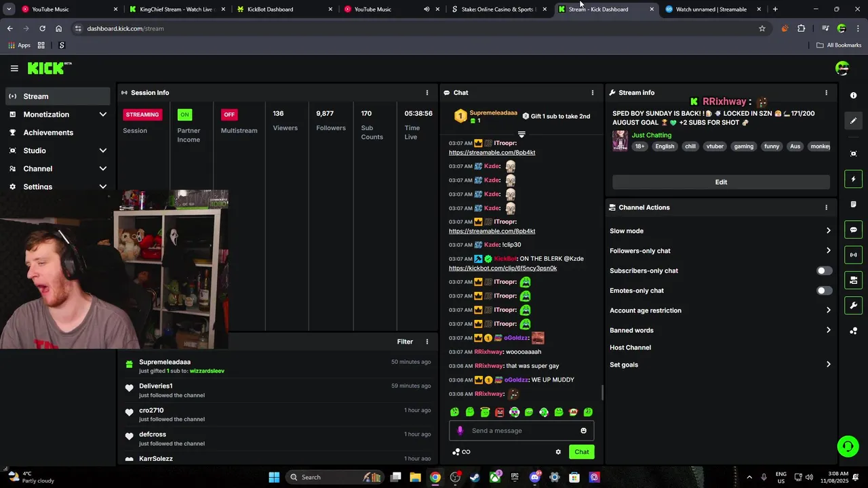
Task: Reload the dashboard page
Action: (42, 28)
